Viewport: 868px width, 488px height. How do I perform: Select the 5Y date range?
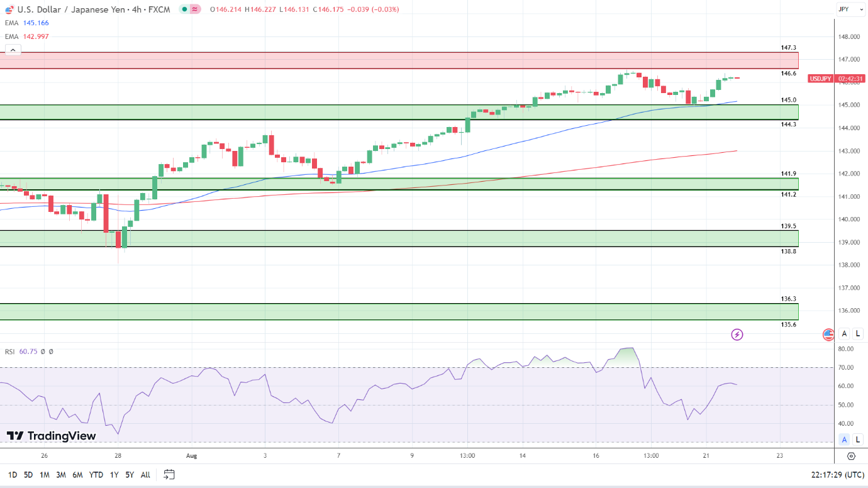point(130,475)
